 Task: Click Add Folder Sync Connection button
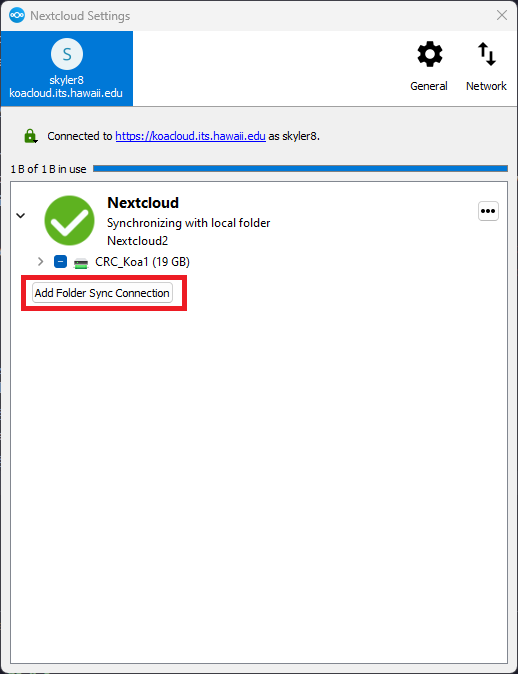coord(102,293)
